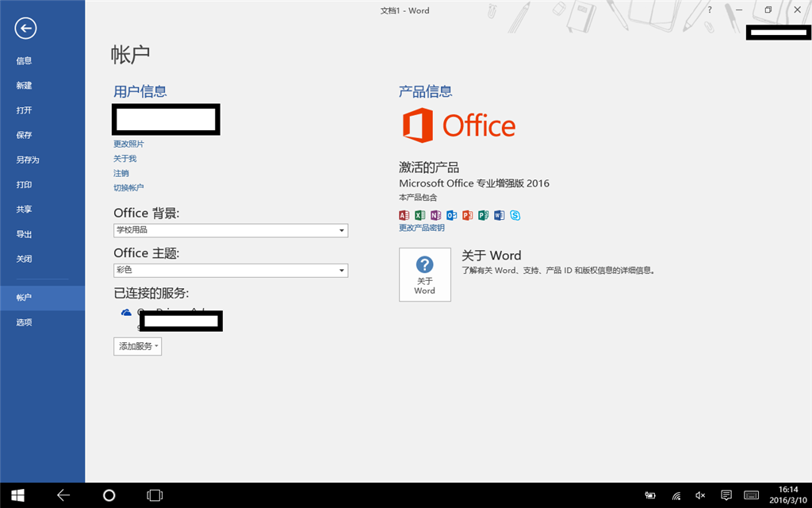Image resolution: width=812 pixels, height=508 pixels.
Task: Click the PowerPoint icon in product list
Action: point(468,215)
